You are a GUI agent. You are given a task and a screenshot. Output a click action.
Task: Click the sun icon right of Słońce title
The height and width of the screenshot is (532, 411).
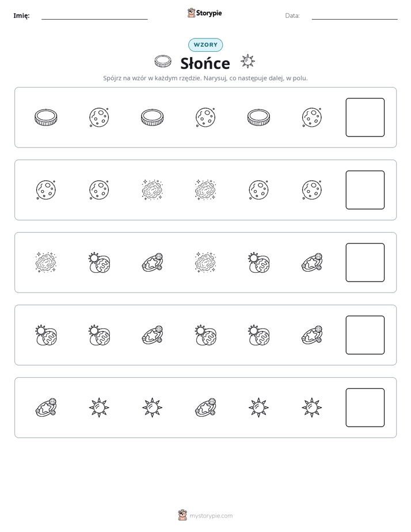coord(248,62)
